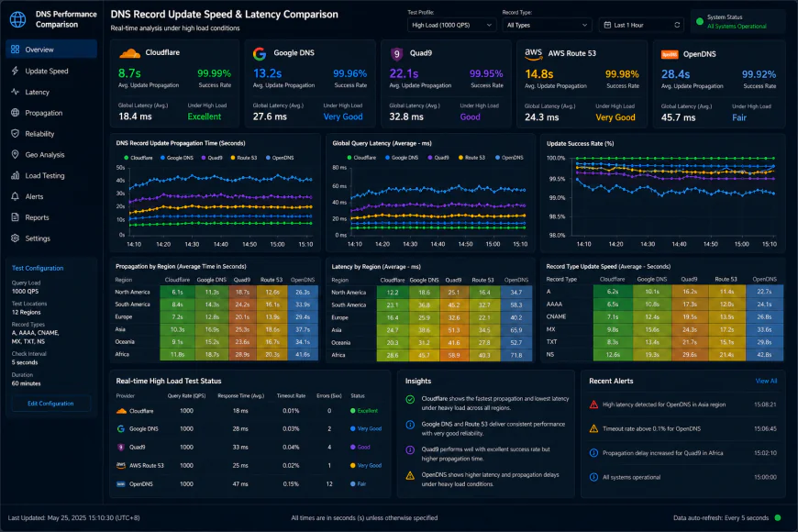Click the View All alerts link

point(766,381)
